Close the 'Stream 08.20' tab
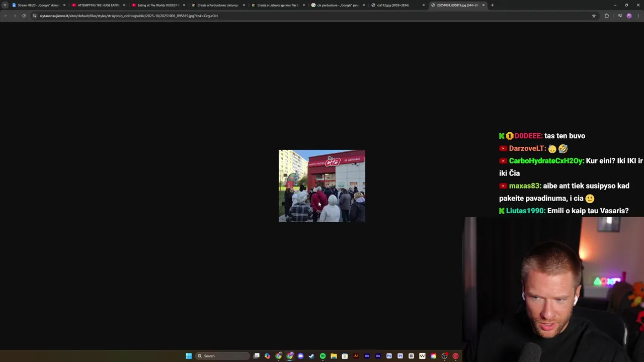 (64, 5)
